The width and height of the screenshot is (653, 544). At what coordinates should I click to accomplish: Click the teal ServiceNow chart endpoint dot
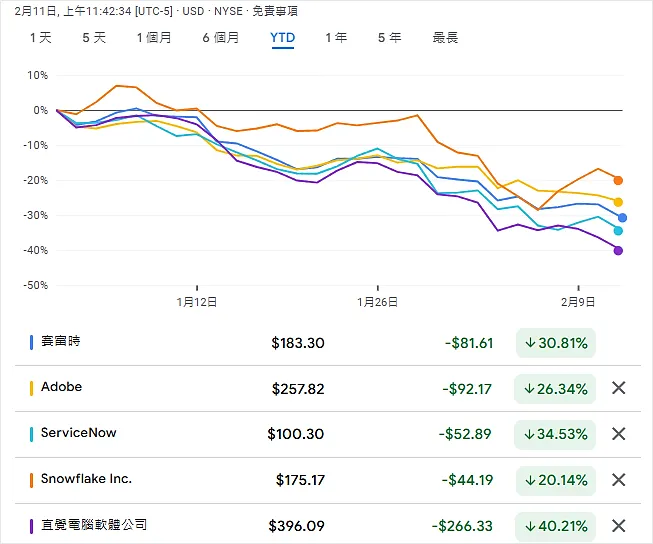coord(618,231)
